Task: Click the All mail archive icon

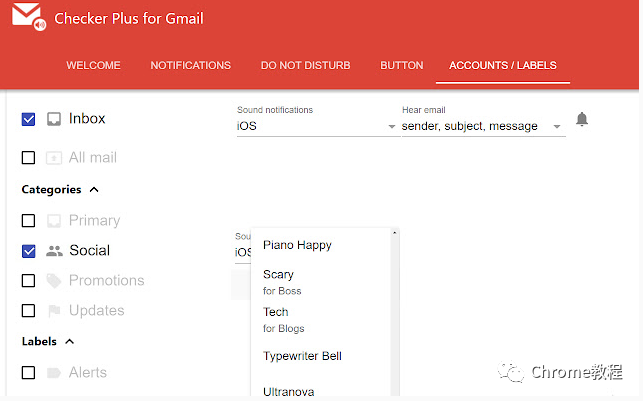Action: (x=54, y=157)
